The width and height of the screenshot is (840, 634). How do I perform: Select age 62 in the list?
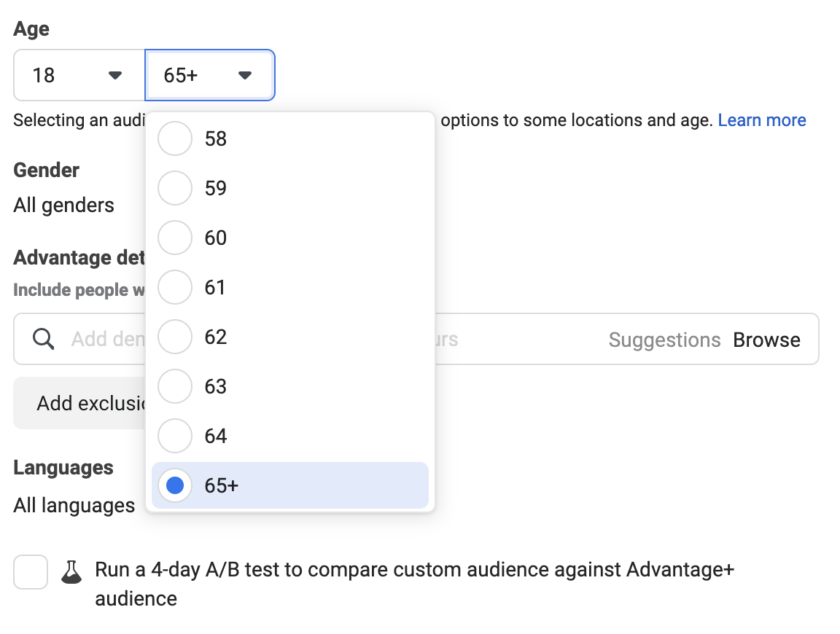point(174,337)
